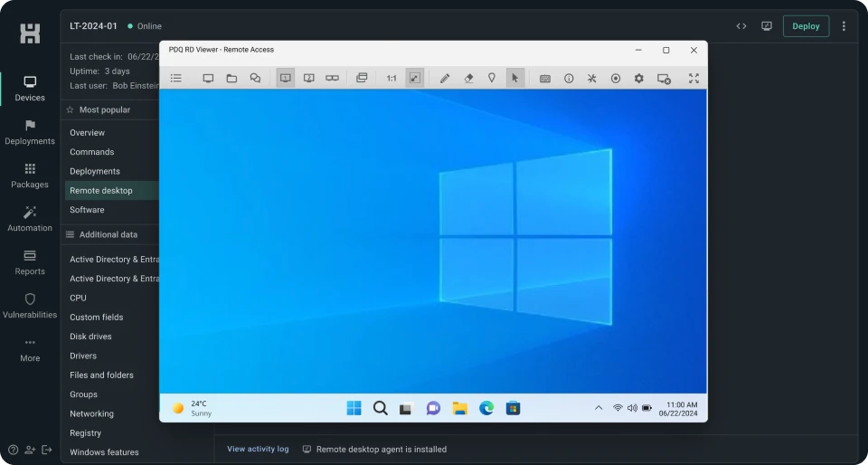Set 1:1 actual size scaling
868x465 pixels.
[x=392, y=79]
